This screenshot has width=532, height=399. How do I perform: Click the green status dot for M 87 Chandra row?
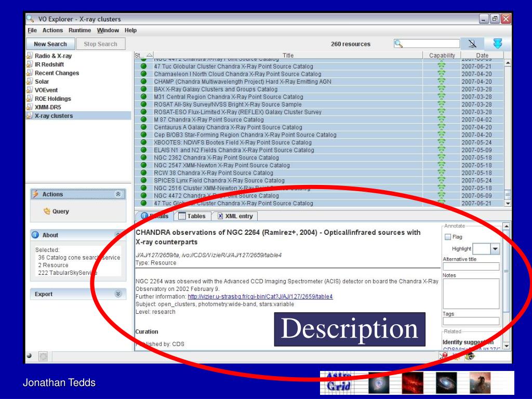pos(143,119)
